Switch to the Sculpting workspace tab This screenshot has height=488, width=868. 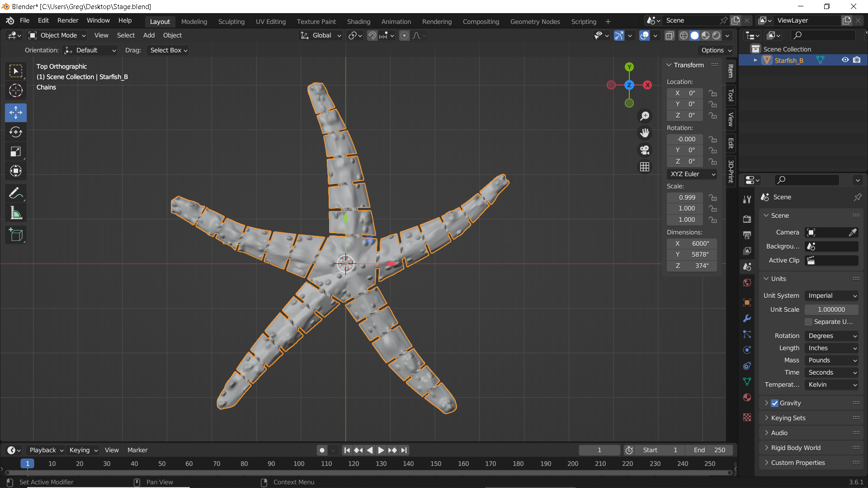pyautogui.click(x=231, y=22)
